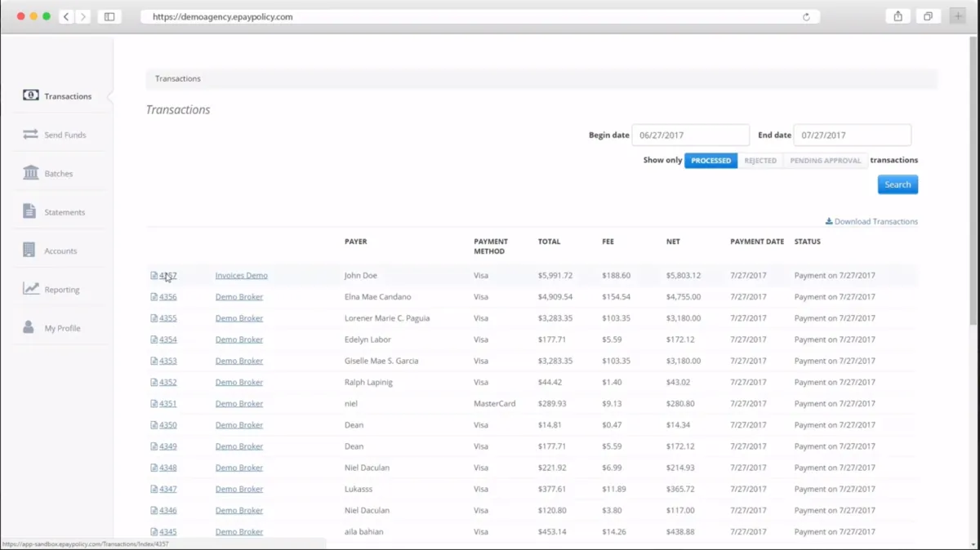
Task: Toggle the REJECTED transactions filter
Action: pos(759,161)
